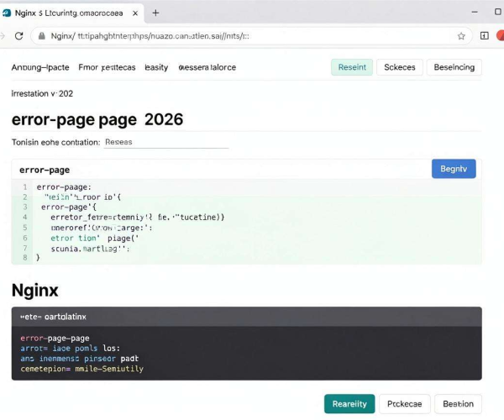
Task: Click code line 7 'scunia.martlag' text
Action: tap(90, 249)
